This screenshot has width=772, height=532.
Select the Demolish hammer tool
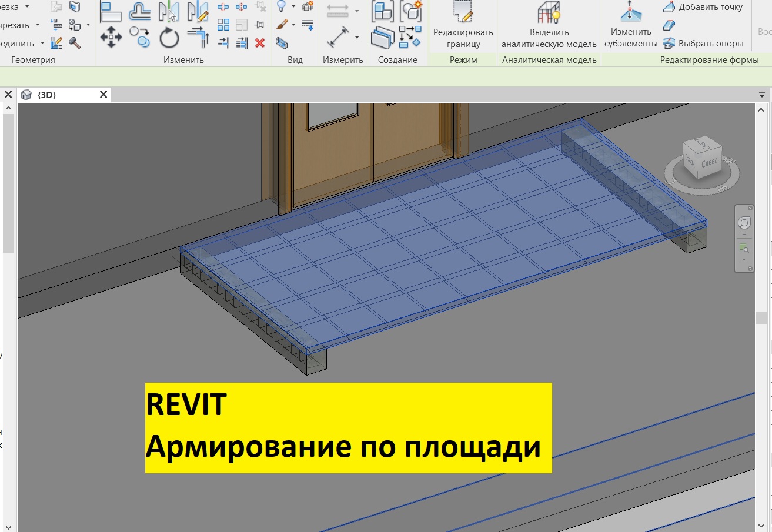[75, 42]
